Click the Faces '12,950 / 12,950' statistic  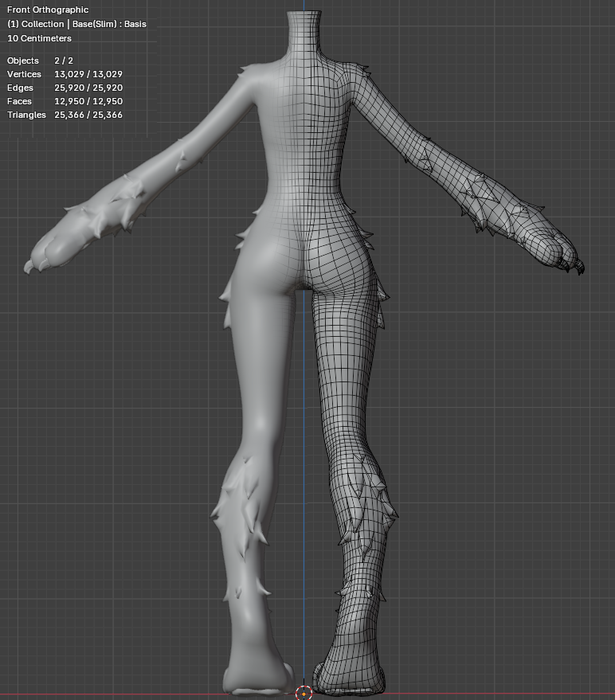pyautogui.click(x=88, y=101)
